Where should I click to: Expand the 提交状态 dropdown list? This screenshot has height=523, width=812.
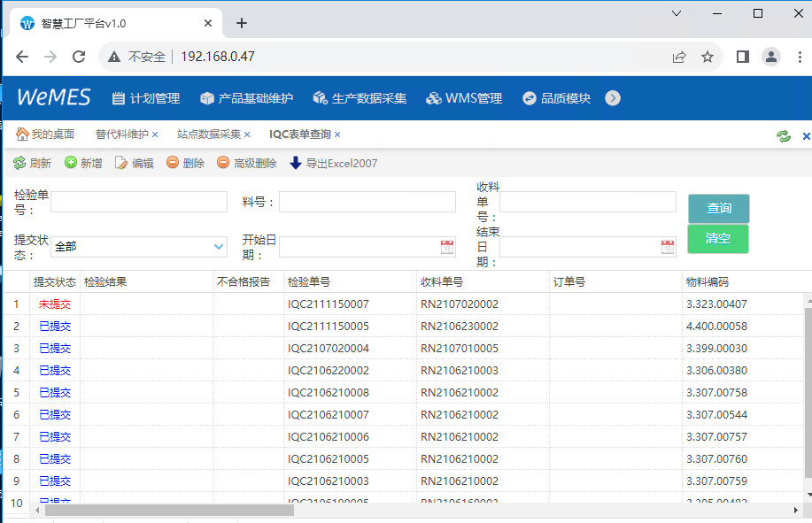(219, 247)
